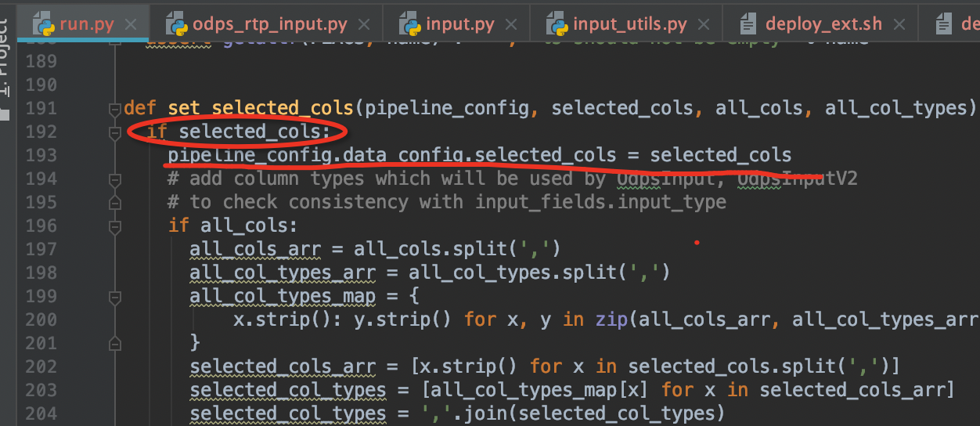This screenshot has height=426, width=980.
Task: Click the '# add column types' comment line
Action: tap(513, 179)
